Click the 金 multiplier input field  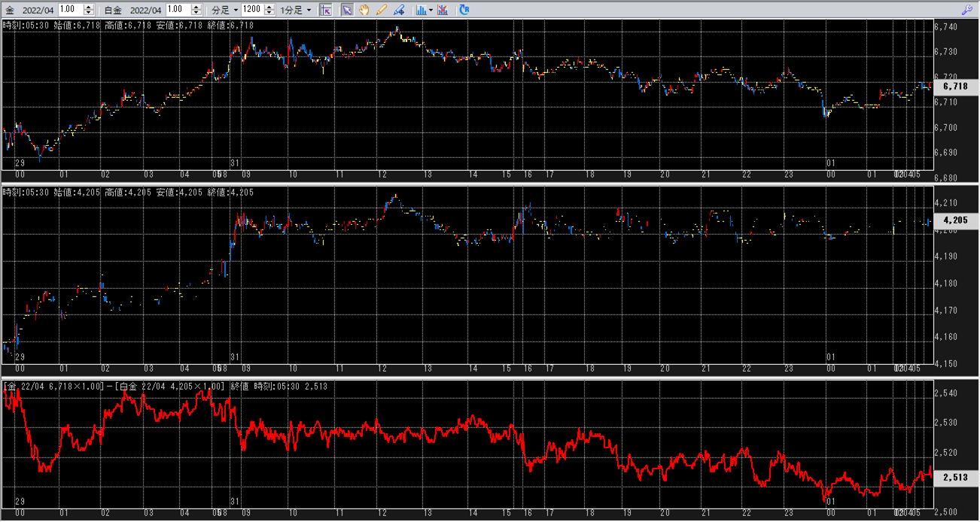[x=70, y=10]
